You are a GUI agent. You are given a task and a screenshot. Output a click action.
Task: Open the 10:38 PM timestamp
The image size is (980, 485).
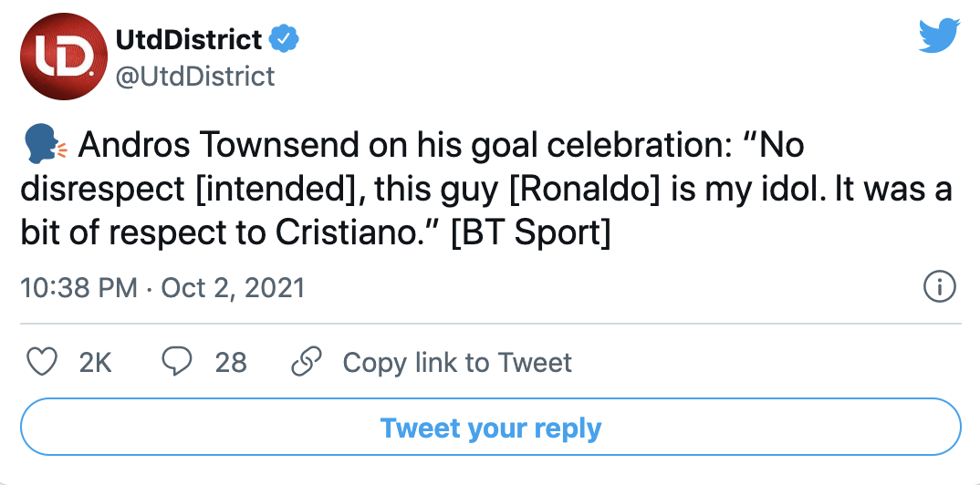[x=78, y=288]
